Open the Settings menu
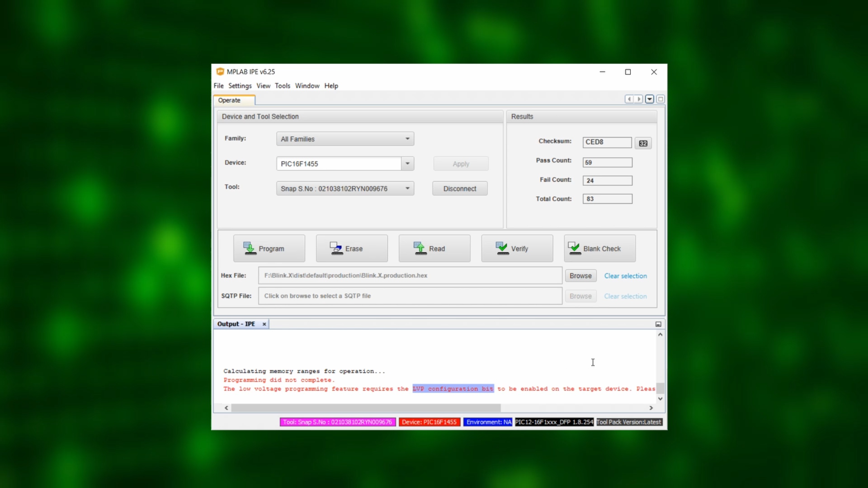Viewport: 868px width, 488px height. click(240, 86)
